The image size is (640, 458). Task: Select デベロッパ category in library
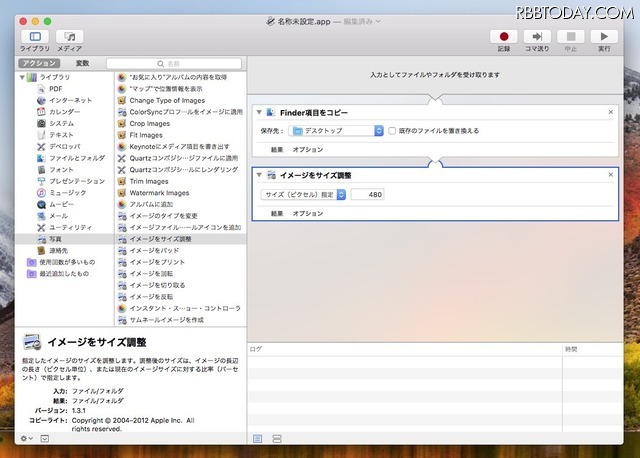65,146
